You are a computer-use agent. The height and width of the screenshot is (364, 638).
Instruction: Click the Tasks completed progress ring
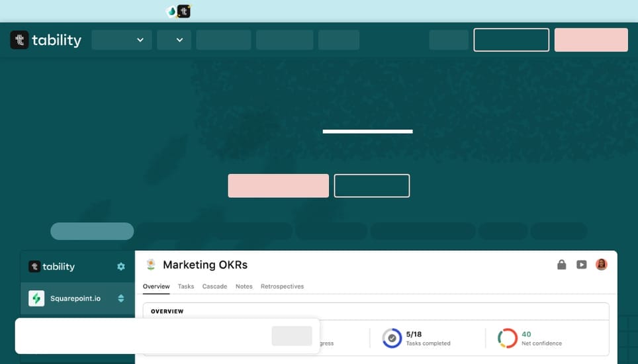392,338
